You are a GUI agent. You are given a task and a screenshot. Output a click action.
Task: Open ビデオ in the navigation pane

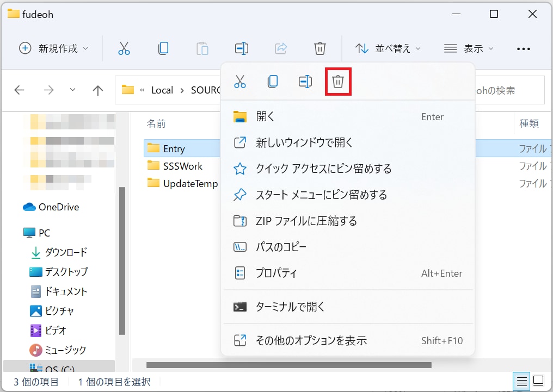coord(48,331)
